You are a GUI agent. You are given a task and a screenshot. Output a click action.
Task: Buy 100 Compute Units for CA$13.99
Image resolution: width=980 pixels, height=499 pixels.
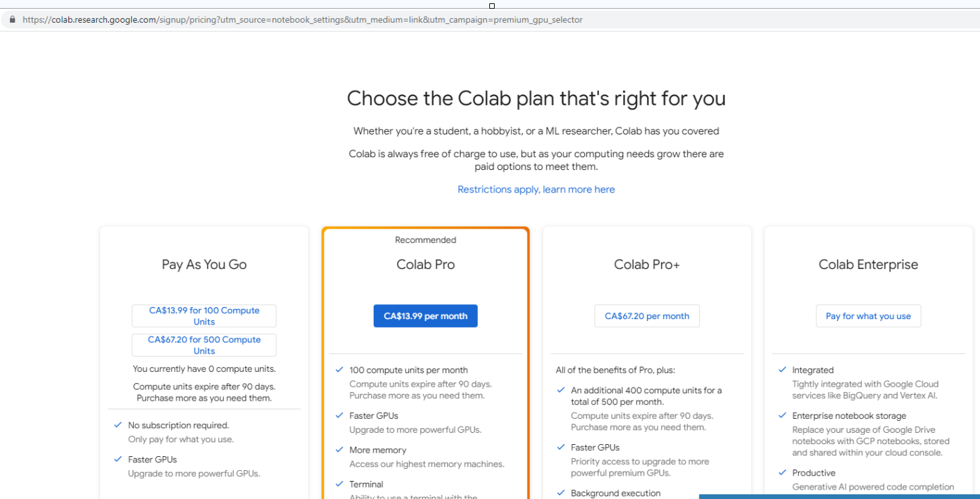204,316
